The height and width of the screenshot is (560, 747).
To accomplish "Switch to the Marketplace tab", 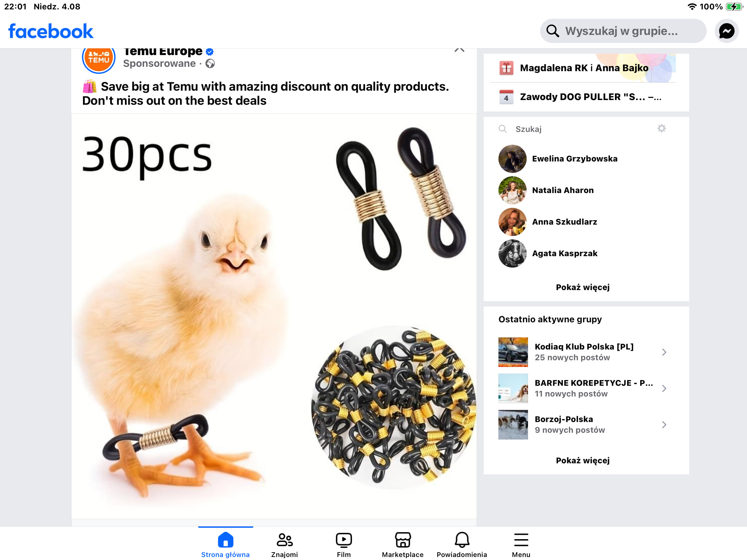I will coord(402,545).
